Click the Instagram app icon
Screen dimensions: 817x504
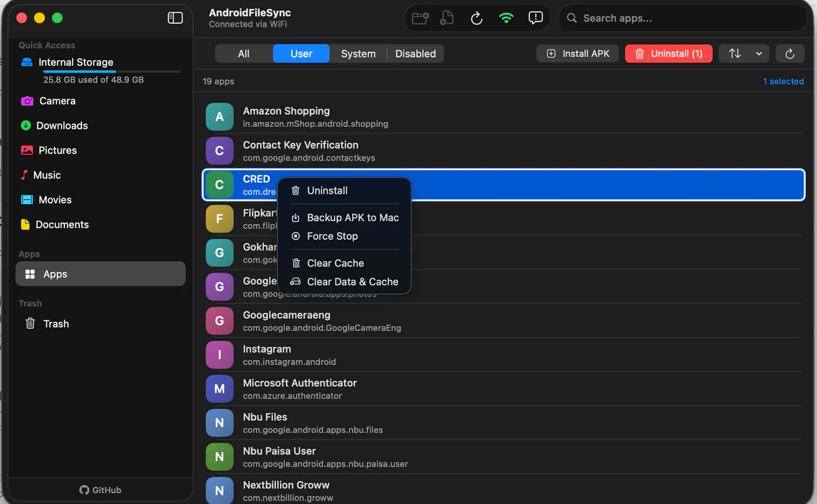pyautogui.click(x=220, y=355)
